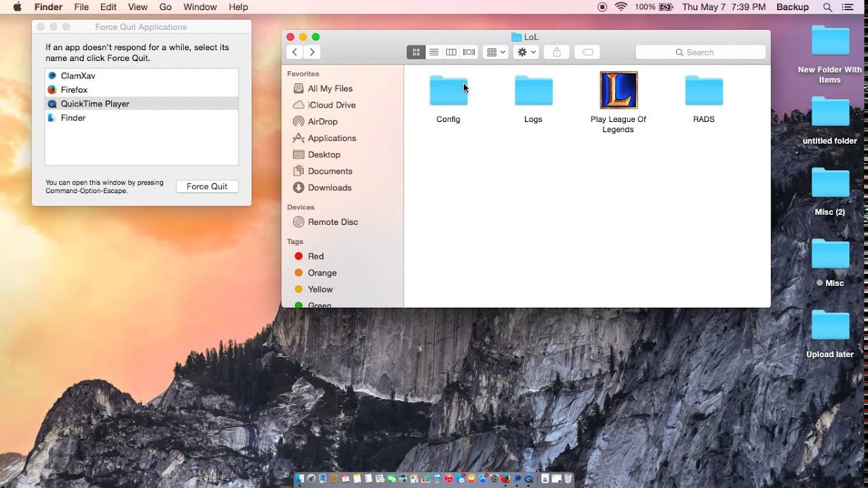Open iTunes from the Dock
868x488 pixels.
coord(448,479)
